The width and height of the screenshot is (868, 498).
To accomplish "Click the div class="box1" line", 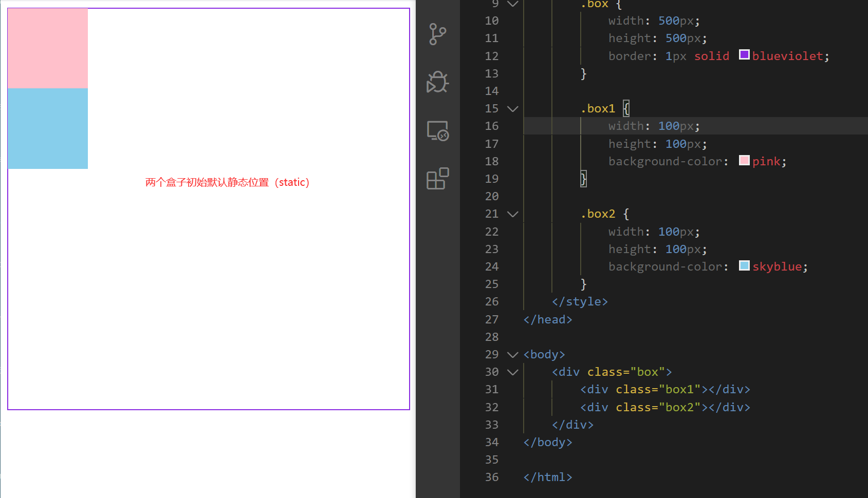I will tap(665, 390).
